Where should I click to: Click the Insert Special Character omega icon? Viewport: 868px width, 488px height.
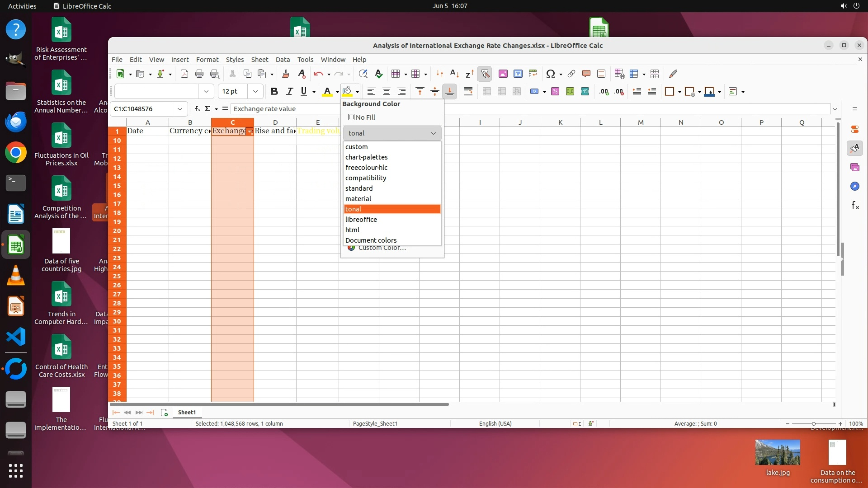(550, 74)
